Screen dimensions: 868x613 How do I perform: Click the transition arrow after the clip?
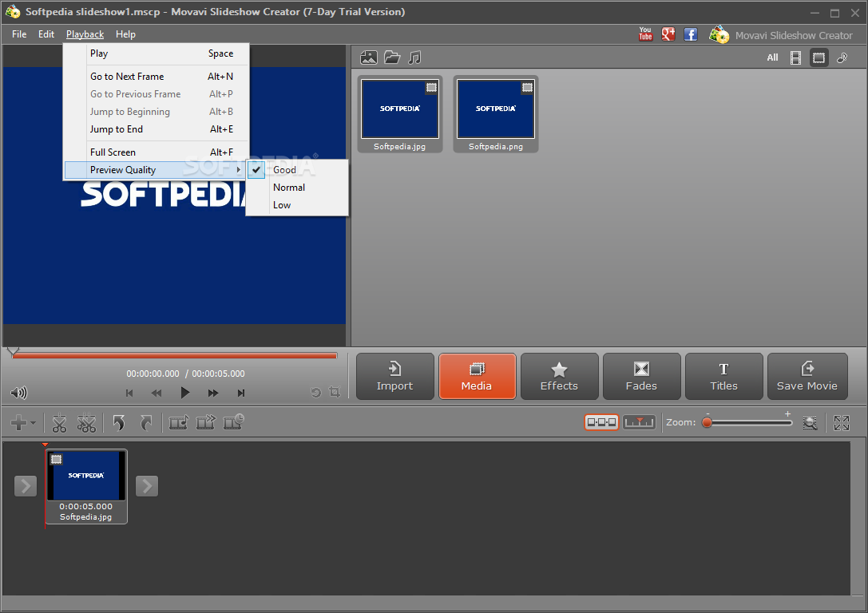[147, 486]
